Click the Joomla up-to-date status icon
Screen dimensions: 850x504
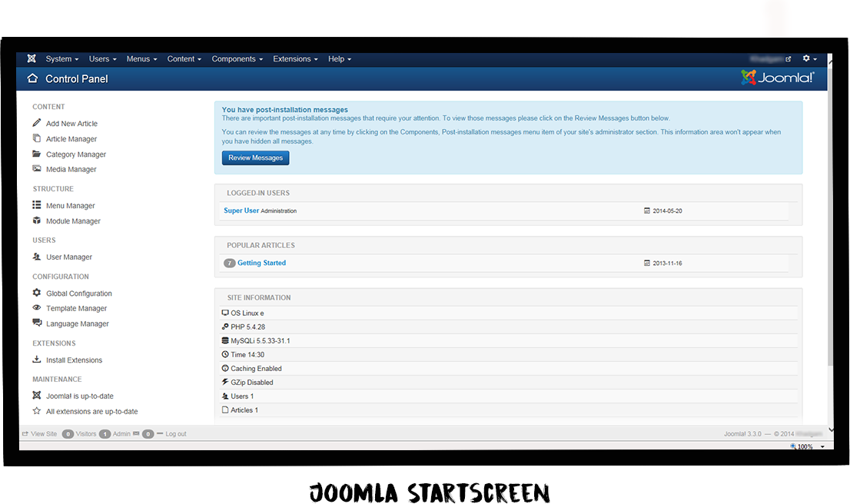pos(36,395)
